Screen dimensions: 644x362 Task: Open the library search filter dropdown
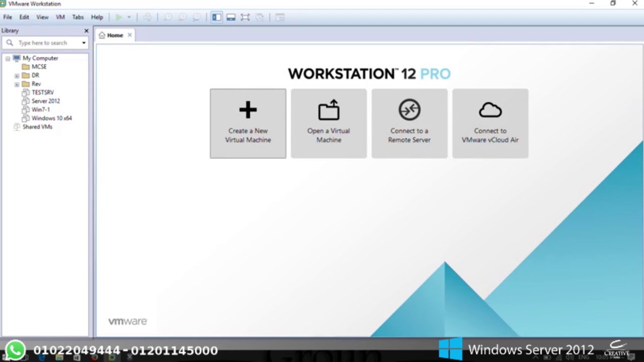[84, 43]
